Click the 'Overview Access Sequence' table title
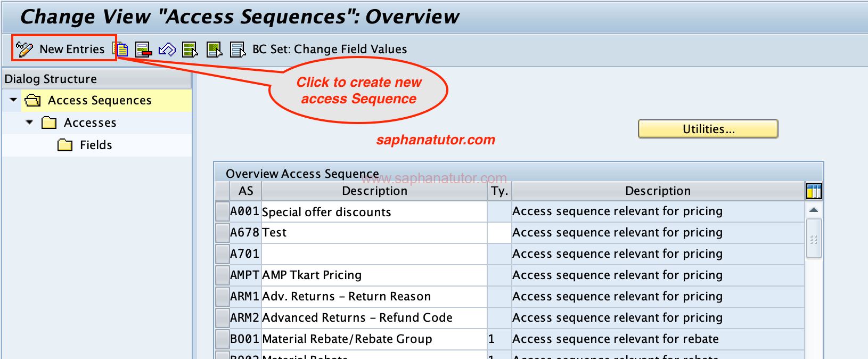 tap(302, 174)
